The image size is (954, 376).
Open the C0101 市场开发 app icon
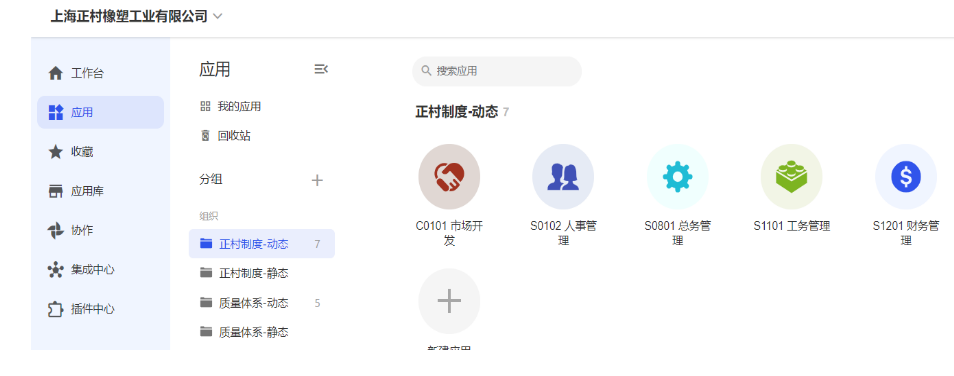449,177
